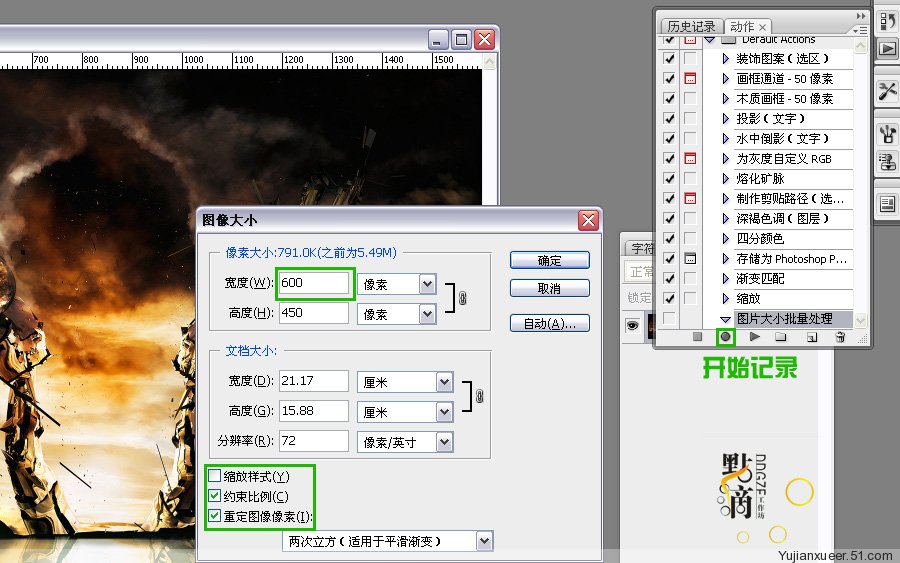Open the pixel width unit dropdown
The width and height of the screenshot is (900, 563).
427,284
